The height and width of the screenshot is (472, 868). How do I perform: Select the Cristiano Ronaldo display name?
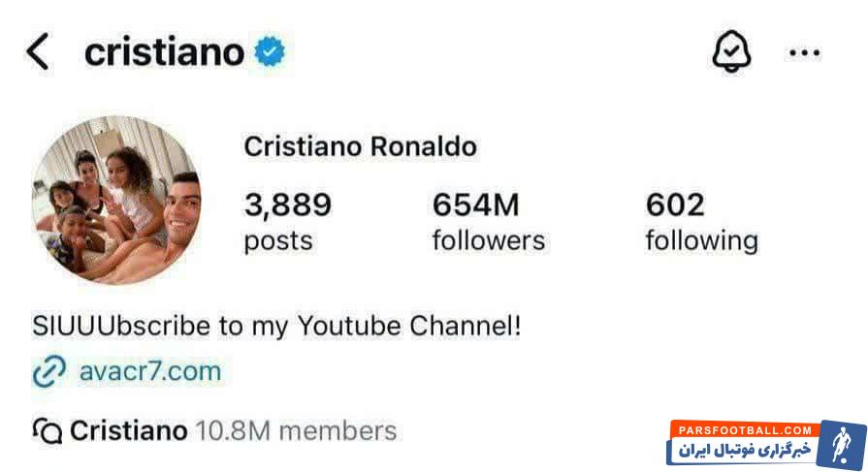[x=360, y=147]
